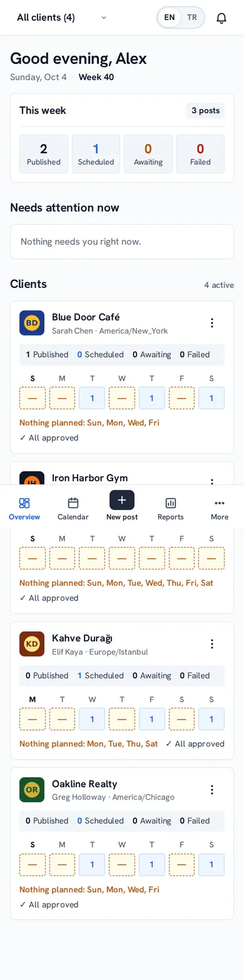Open Oakline Realty three-dot menu

(212, 790)
